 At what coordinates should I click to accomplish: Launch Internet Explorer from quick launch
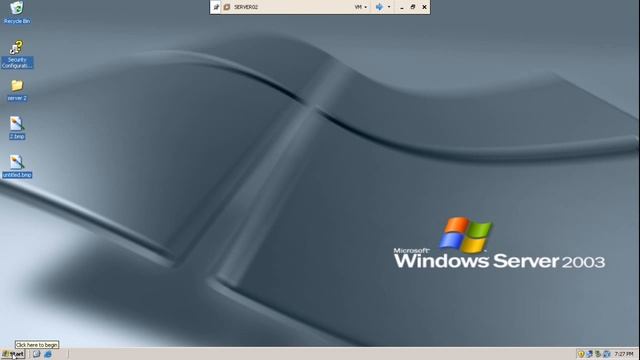tap(48, 354)
